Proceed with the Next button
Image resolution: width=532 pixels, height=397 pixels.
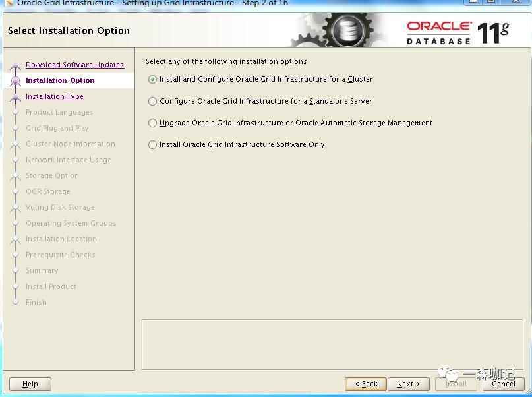pos(409,384)
